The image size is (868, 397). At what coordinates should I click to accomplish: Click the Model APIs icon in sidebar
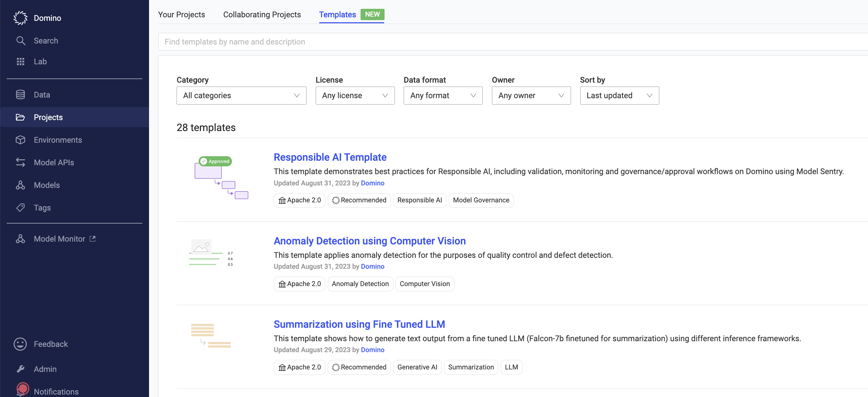click(19, 163)
